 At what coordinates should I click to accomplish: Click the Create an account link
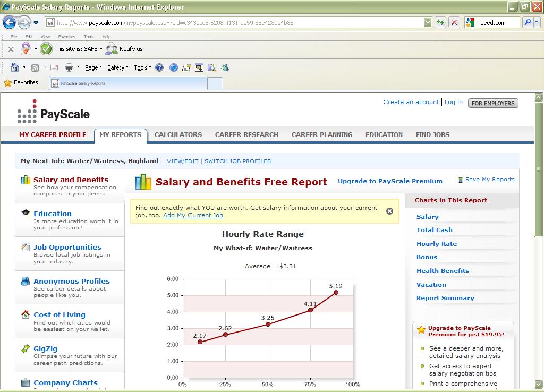(x=411, y=102)
